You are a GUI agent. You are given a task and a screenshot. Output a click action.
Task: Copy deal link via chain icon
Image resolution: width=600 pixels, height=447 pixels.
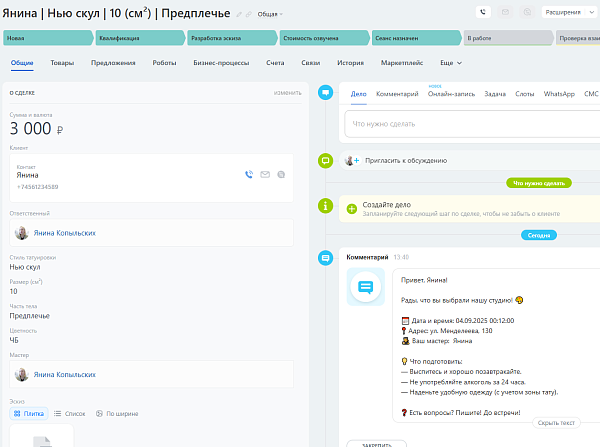249,15
